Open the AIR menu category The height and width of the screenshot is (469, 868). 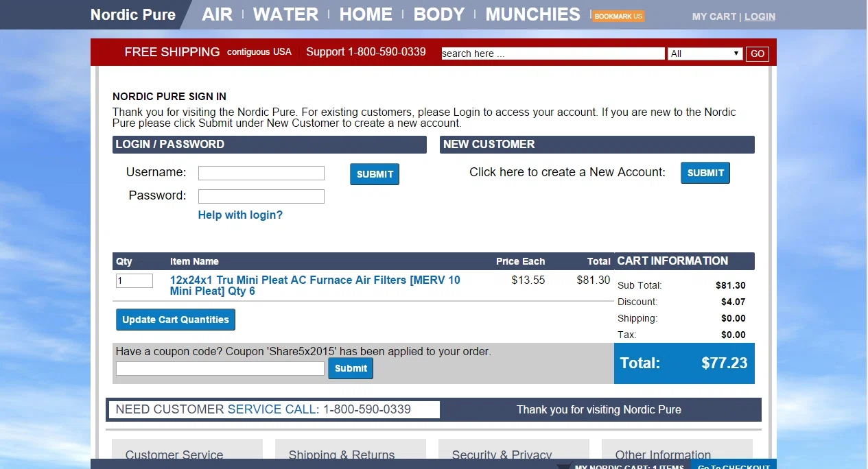pos(217,14)
